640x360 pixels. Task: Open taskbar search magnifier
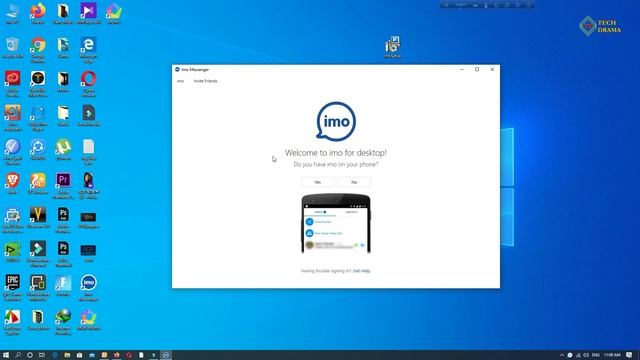coord(18,355)
